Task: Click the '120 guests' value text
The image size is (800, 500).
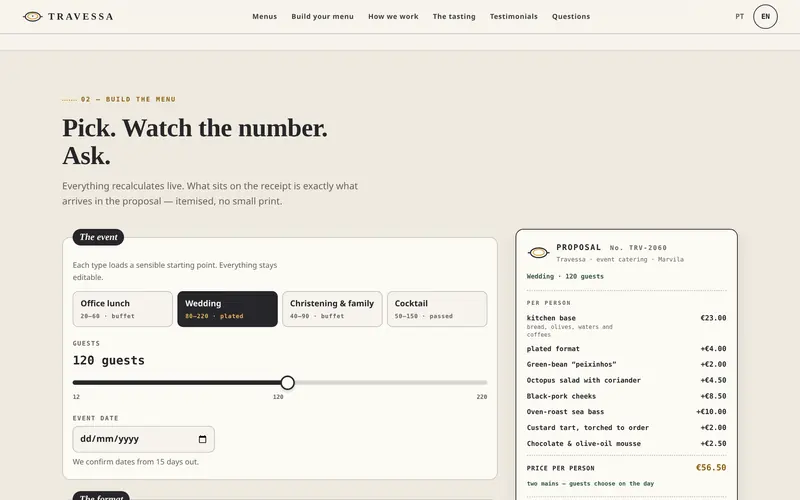Action: click(x=109, y=361)
